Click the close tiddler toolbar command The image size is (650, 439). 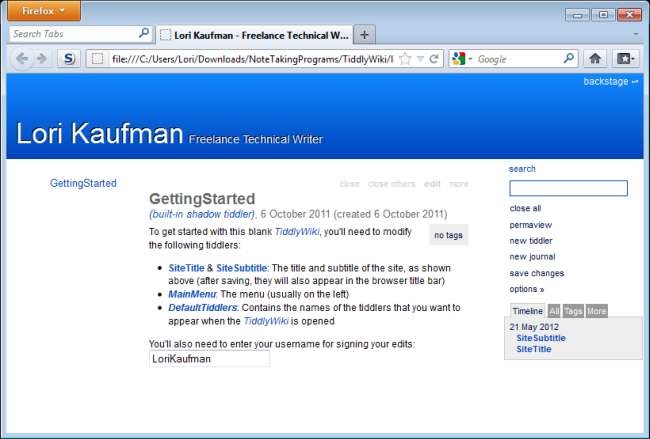[349, 184]
